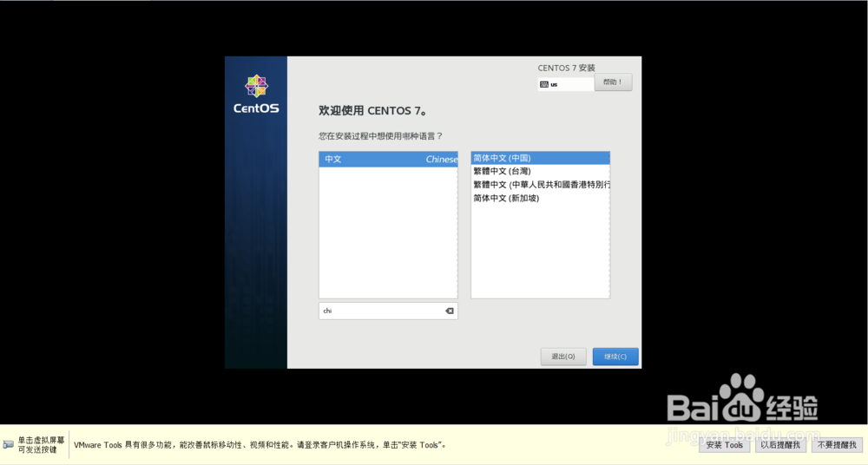Screen dimensions: 868x465
Task: Choose 简体中文 (中国) locale
Action: point(540,158)
